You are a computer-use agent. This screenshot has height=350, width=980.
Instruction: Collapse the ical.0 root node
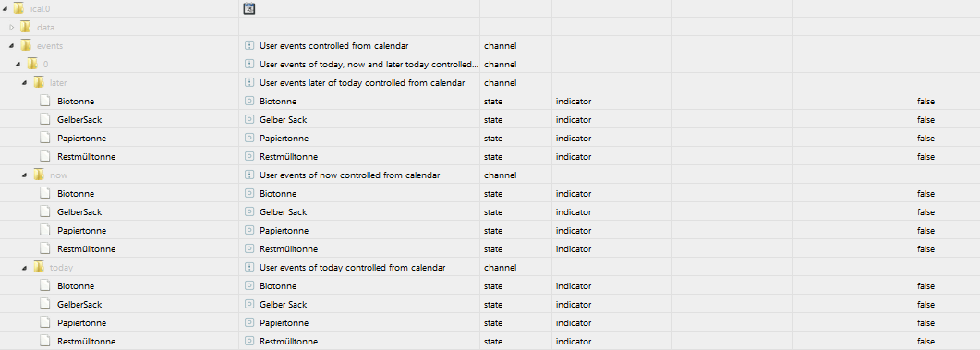tap(5, 8)
